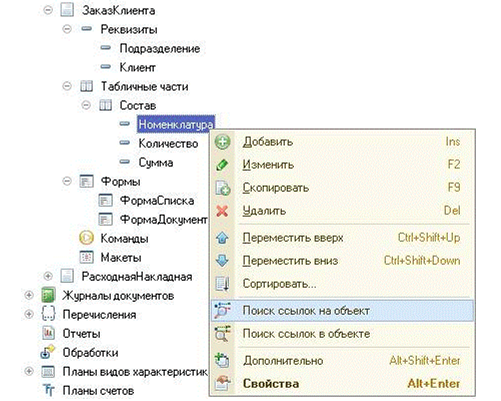Click the up-arrow Переместить вверх icon
Image resolution: width=501 pixels, height=401 pixels.
pyautogui.click(x=222, y=238)
